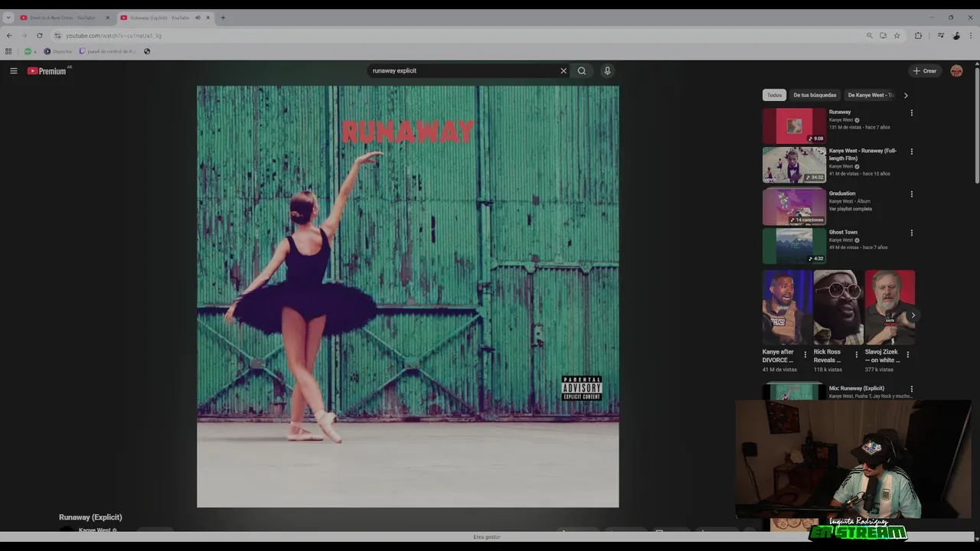Show more filter chips with right arrow

click(x=906, y=96)
